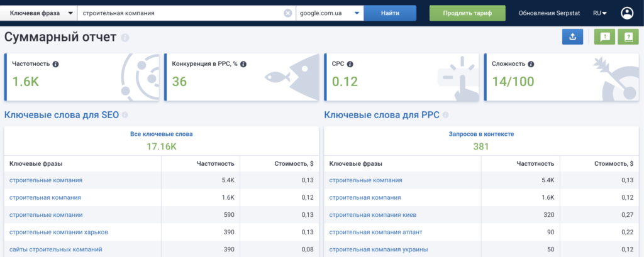Click frequency 50 for украины keyword
This screenshot has height=257, width=644.
tap(550, 249)
